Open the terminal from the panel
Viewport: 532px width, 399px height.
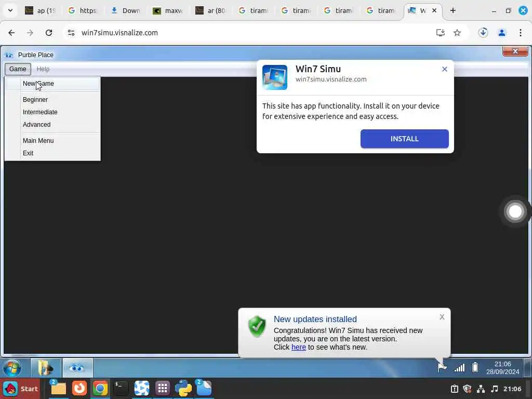(x=121, y=389)
